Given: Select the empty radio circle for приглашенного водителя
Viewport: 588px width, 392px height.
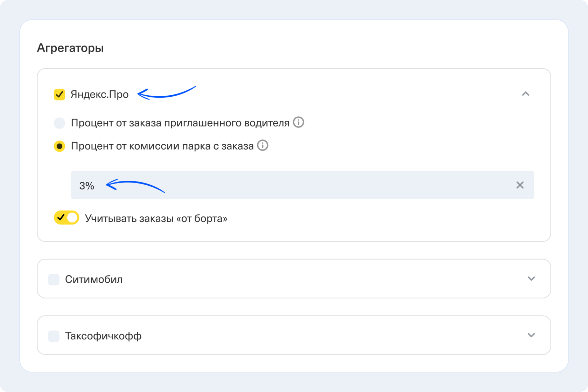Looking at the screenshot, I should 59,123.
